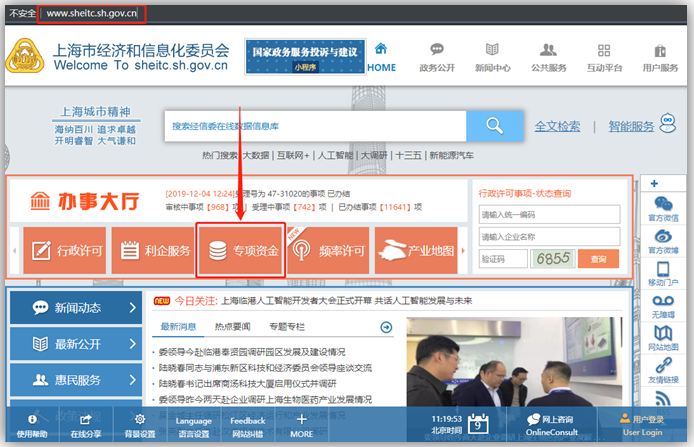Open 办事大厅 heading
The height and width of the screenshot is (447, 694).
point(85,201)
